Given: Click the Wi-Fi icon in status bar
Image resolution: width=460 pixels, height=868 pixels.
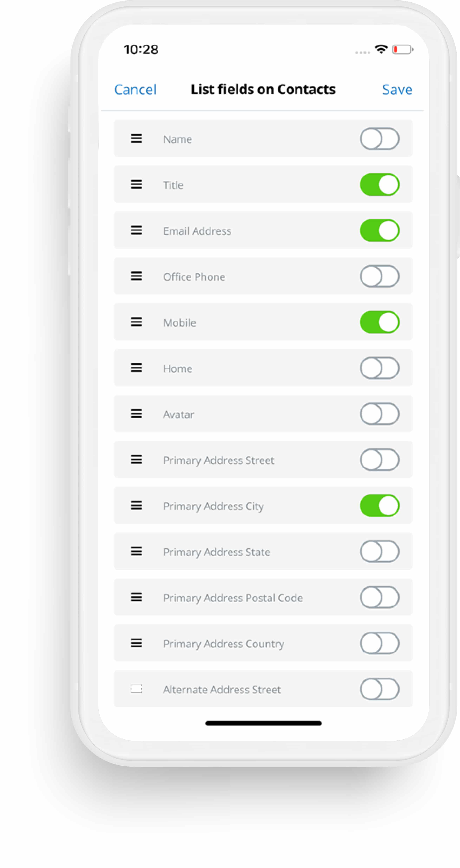Looking at the screenshot, I should 381,49.
